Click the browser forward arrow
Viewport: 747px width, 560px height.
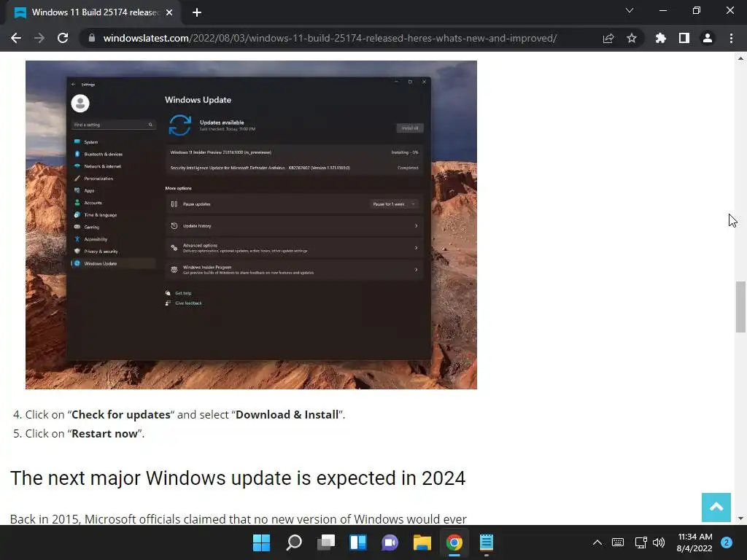click(39, 38)
